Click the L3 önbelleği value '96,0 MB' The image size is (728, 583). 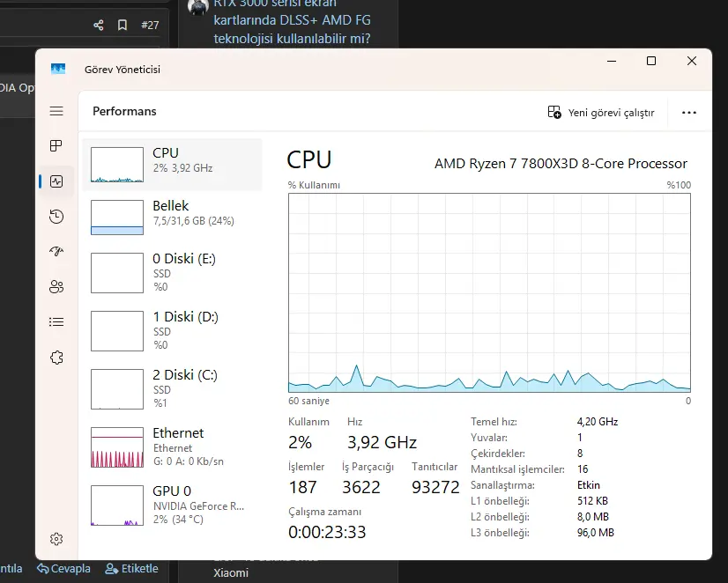(596, 533)
